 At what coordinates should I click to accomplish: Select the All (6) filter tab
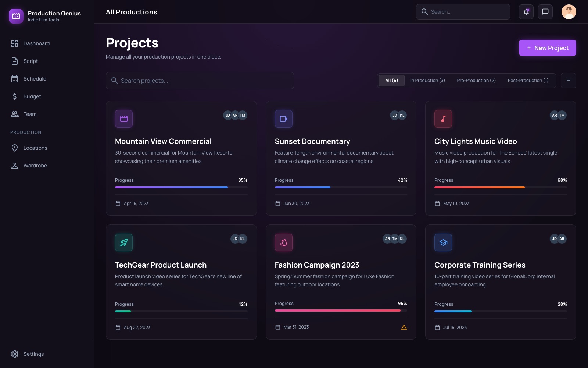392,81
